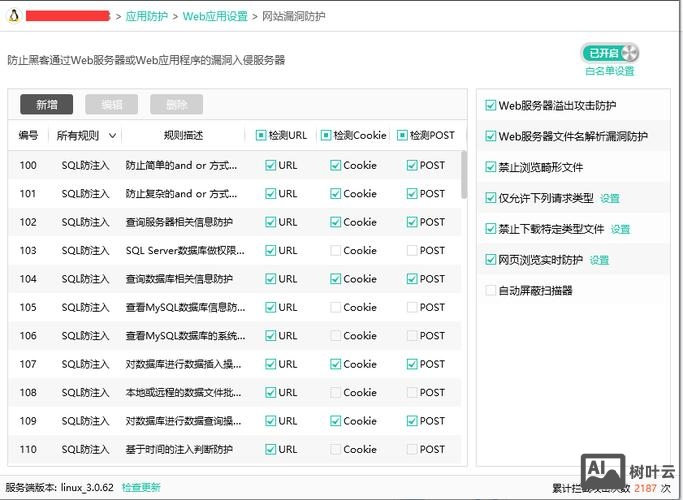Uncheck URL for rule 102
Screen dimensions: 683x500
coord(270,222)
